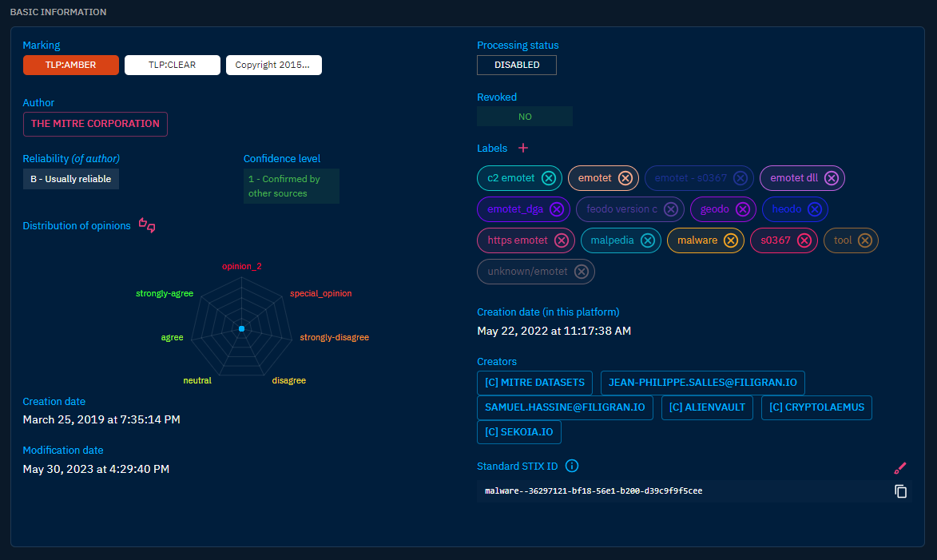Edit STIX ID with the brush icon

click(900, 467)
